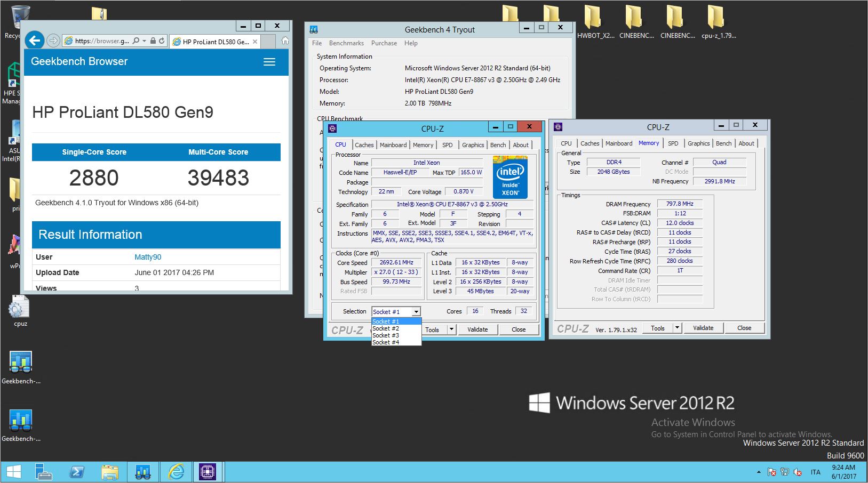Click the Action Center flag tray icon

coord(772,472)
